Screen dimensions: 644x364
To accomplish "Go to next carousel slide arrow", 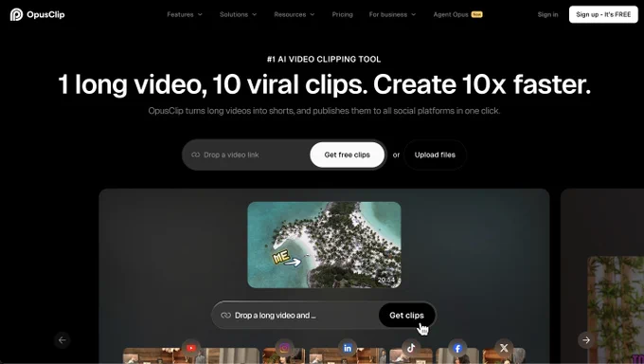I will 586,340.
